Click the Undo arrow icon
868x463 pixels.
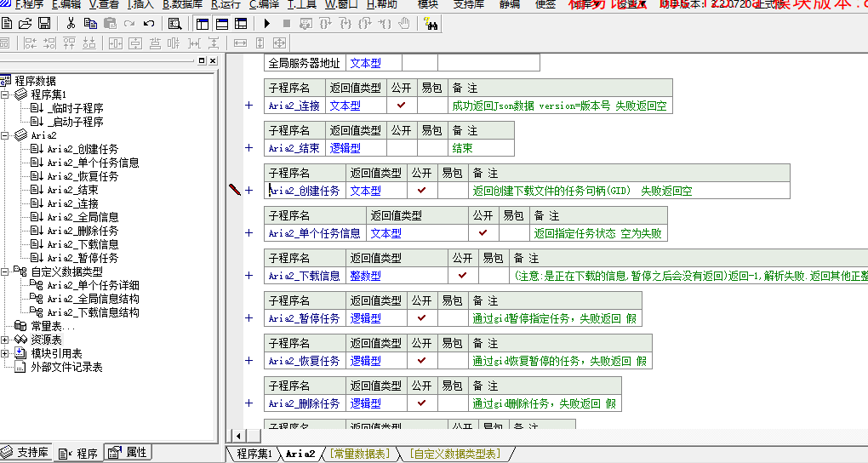149,24
